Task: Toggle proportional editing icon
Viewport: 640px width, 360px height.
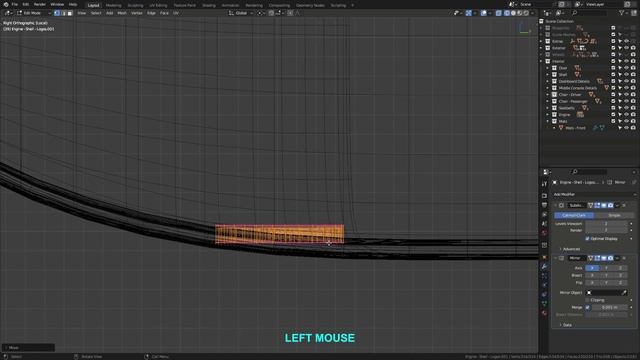Action: [x=290, y=13]
